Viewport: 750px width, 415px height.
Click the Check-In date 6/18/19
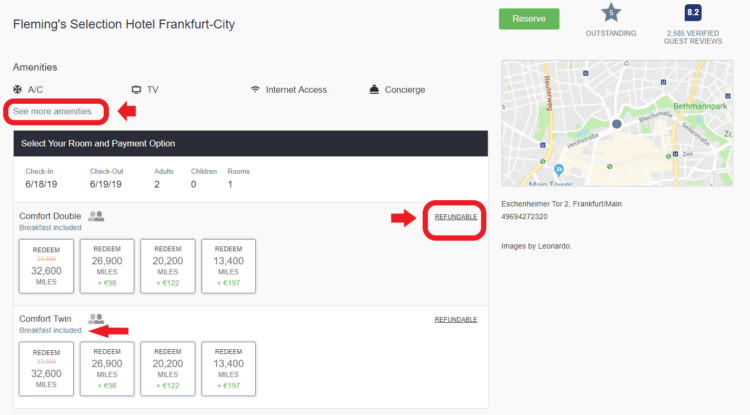tap(41, 185)
